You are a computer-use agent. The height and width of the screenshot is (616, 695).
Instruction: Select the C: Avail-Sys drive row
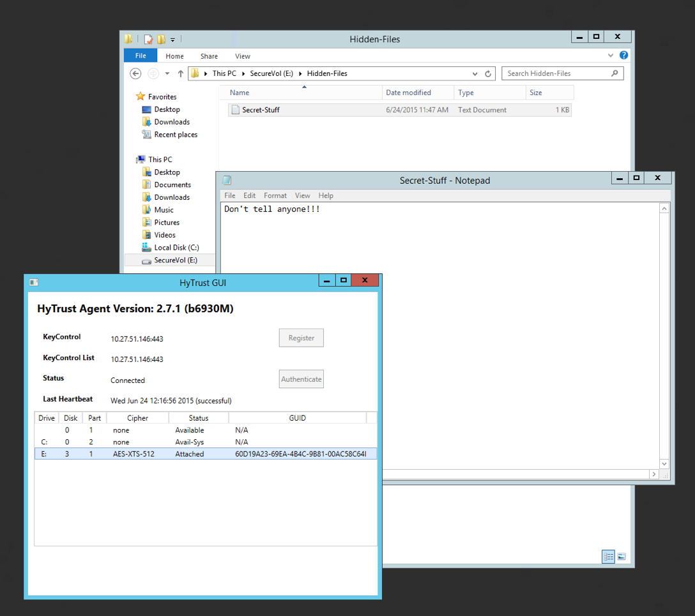[206, 442]
